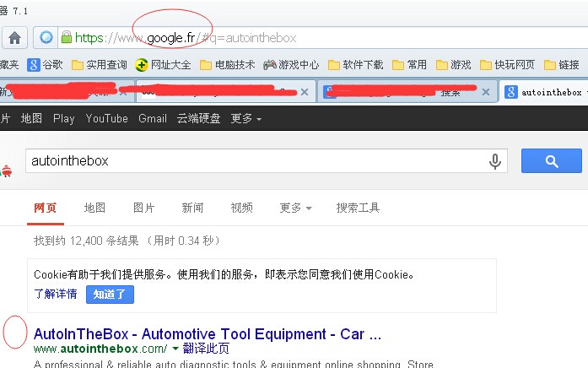
Task: Click the microphone voice search icon
Action: (495, 161)
